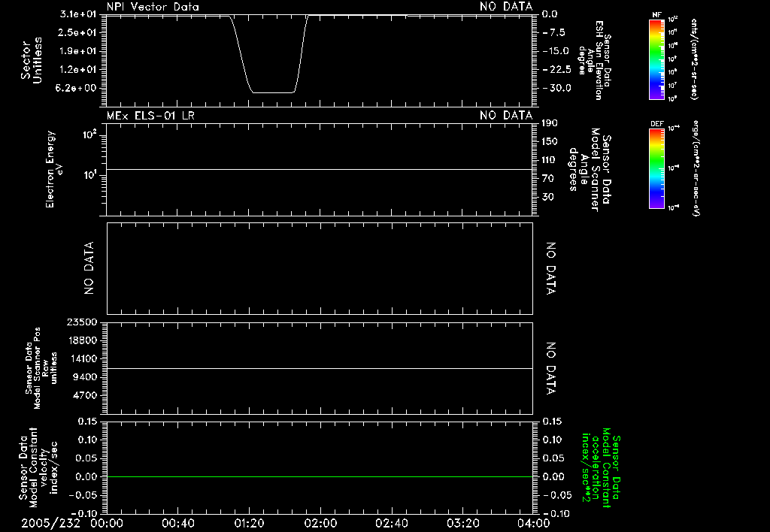The image size is (770, 532).
Task: Click the '-7.5' Sun elevation axis value
Action: tap(554, 32)
